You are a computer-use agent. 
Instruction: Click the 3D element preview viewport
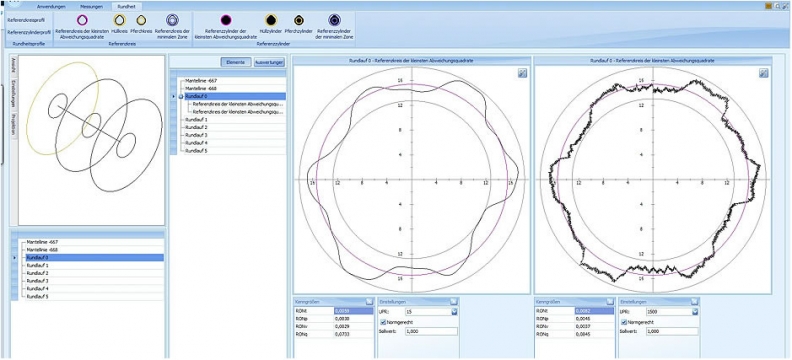(91, 140)
